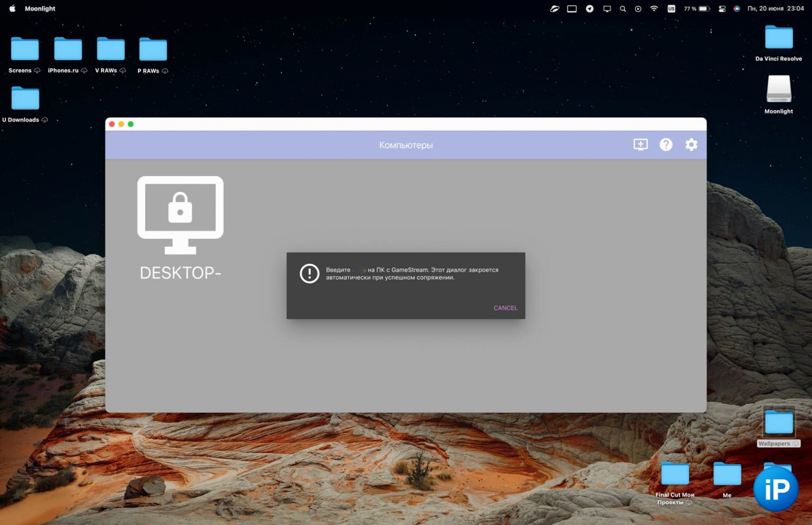Open the planet-shaped menu bar icon
The image size is (812, 525).
point(555,9)
